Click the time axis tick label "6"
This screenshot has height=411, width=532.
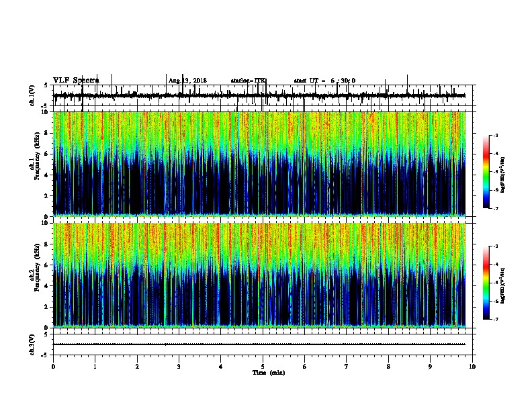click(x=304, y=367)
